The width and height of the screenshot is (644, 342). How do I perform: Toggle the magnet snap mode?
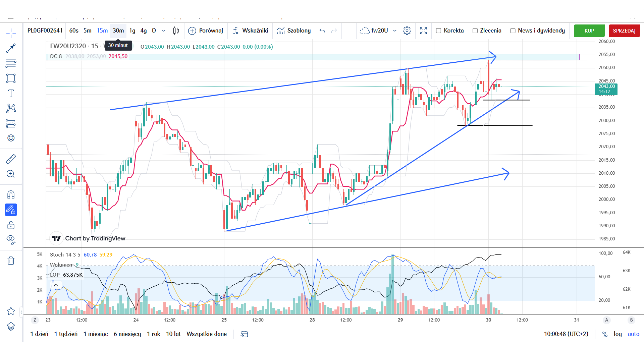click(x=11, y=195)
